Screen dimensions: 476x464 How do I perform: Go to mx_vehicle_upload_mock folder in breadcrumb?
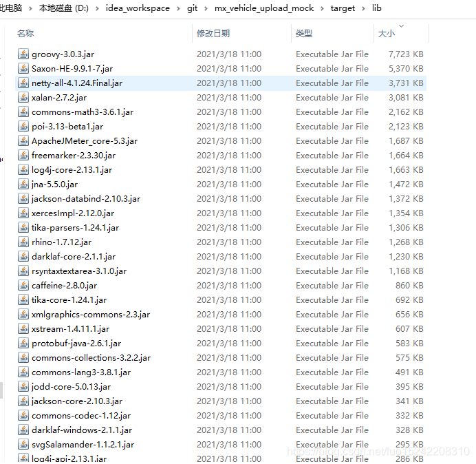tap(264, 8)
